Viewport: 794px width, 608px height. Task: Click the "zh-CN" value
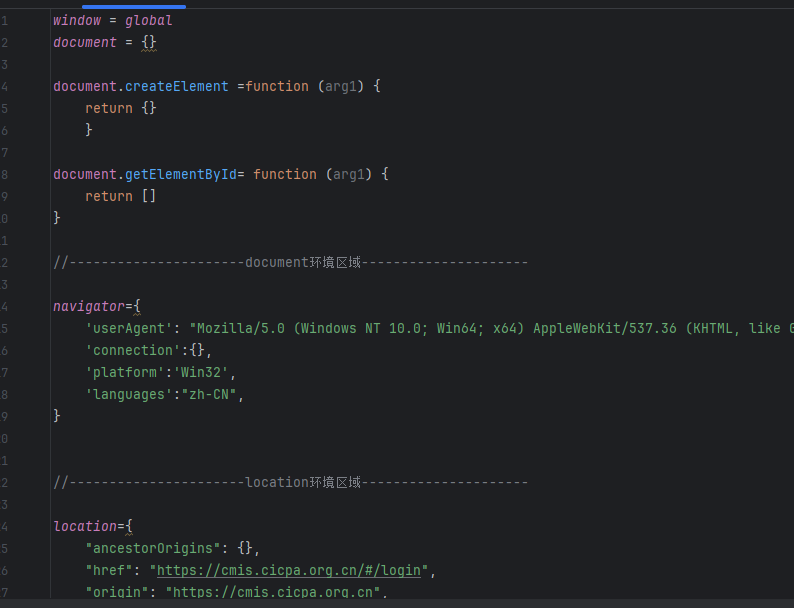coord(209,394)
